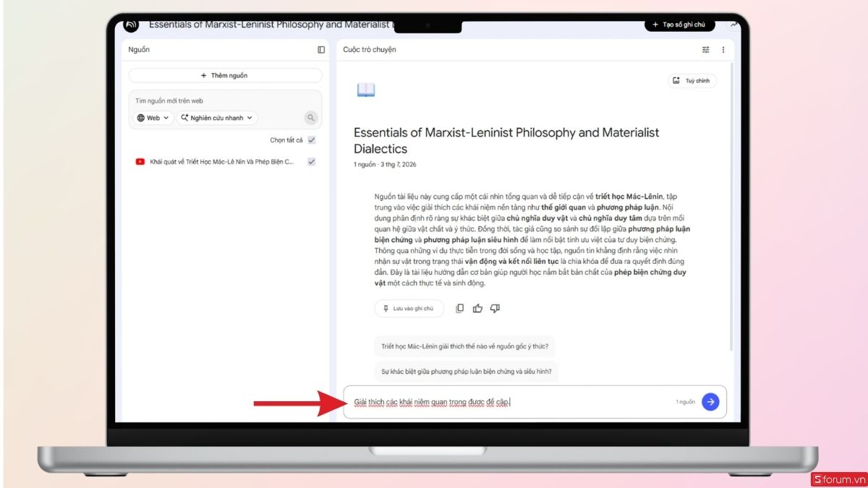Image resolution: width=868 pixels, height=488 pixels.
Task: Search for new web sources magnifier button
Action: click(310, 118)
